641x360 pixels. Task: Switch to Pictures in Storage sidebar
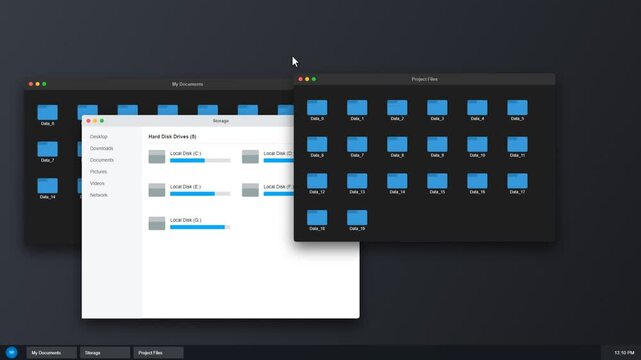pyautogui.click(x=99, y=172)
